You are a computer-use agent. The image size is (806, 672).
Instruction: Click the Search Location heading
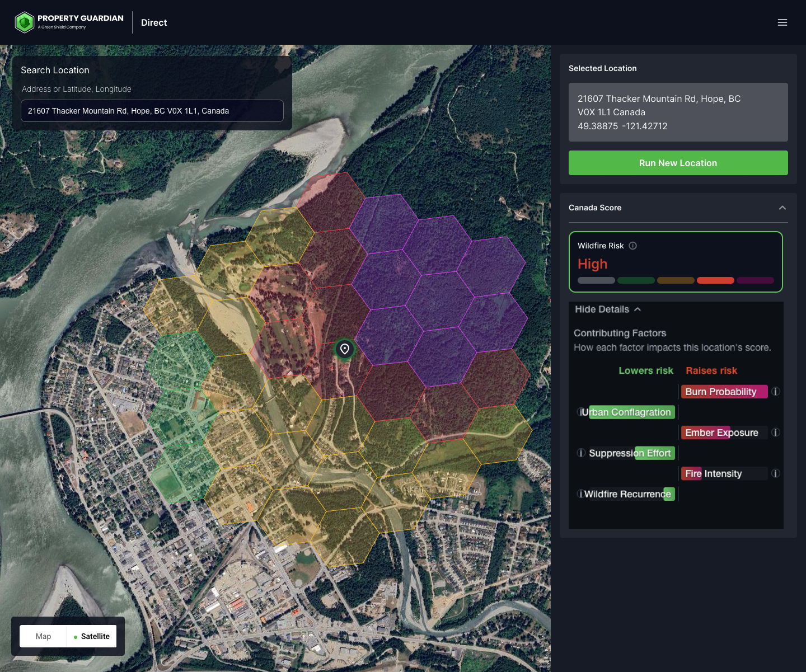[x=55, y=70]
